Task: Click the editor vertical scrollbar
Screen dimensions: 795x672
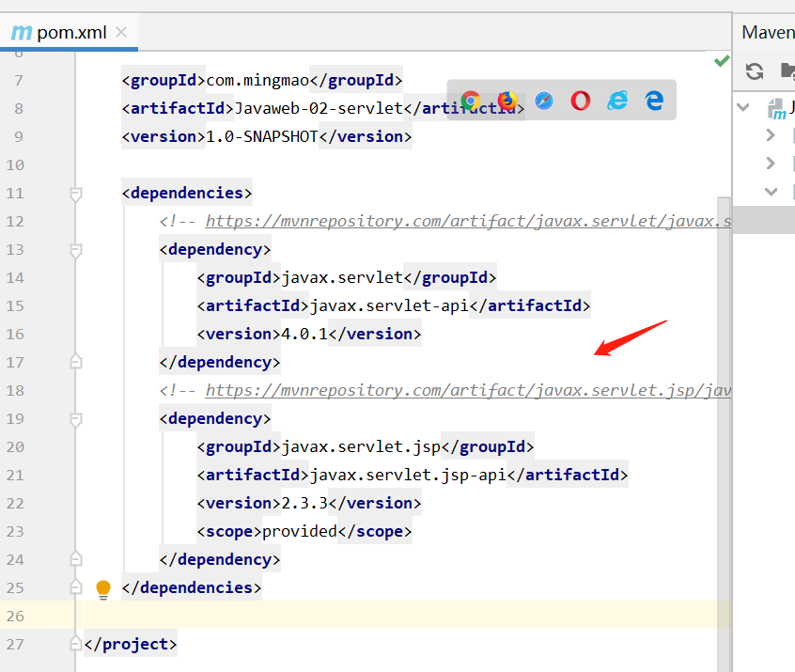Action: coord(724,433)
